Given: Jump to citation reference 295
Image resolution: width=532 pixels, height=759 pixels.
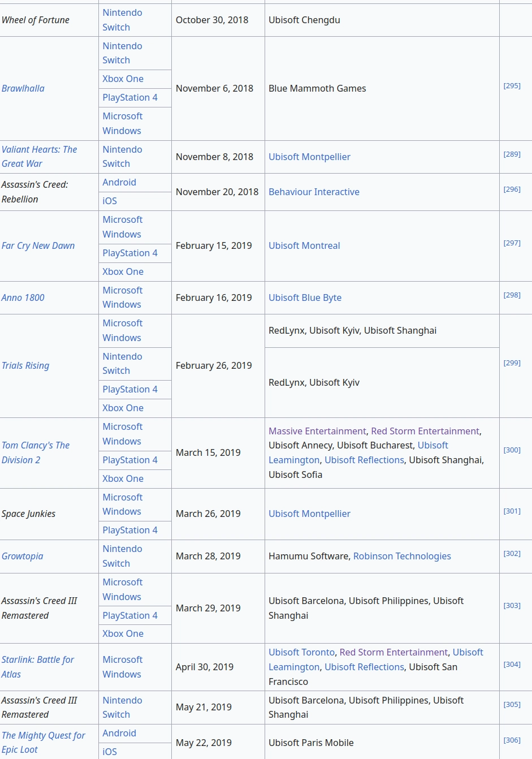Looking at the screenshot, I should [x=512, y=86].
